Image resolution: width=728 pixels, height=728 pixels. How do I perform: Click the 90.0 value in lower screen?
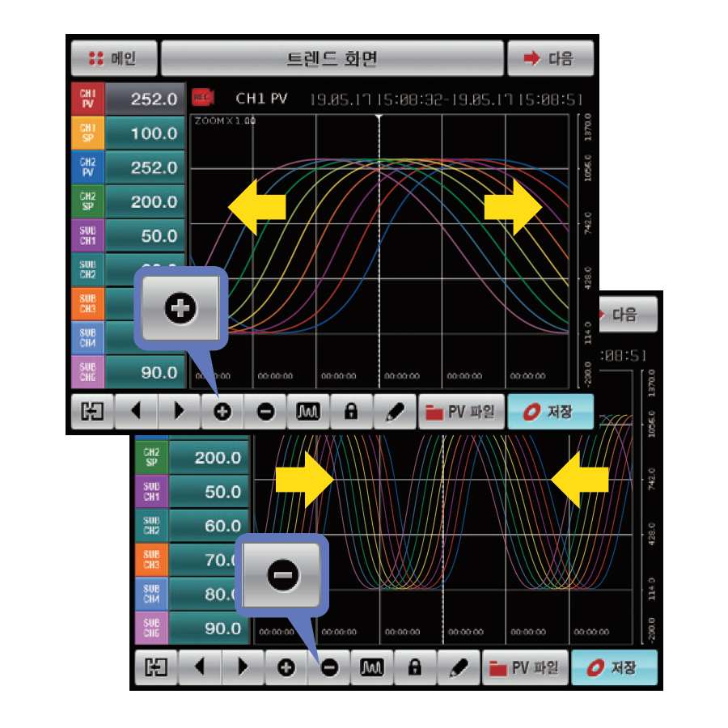point(210,629)
